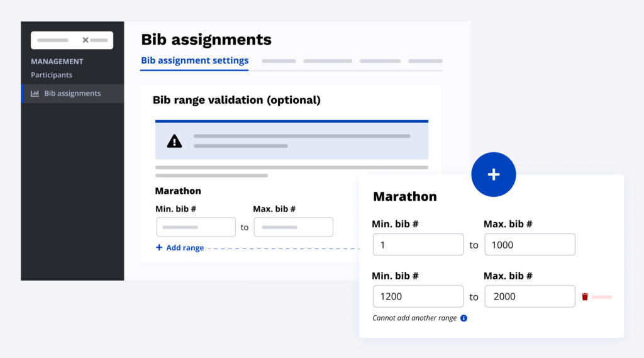Click the empty Min. bib # field under Marathon
The width and height of the screenshot is (644, 358).
(196, 227)
